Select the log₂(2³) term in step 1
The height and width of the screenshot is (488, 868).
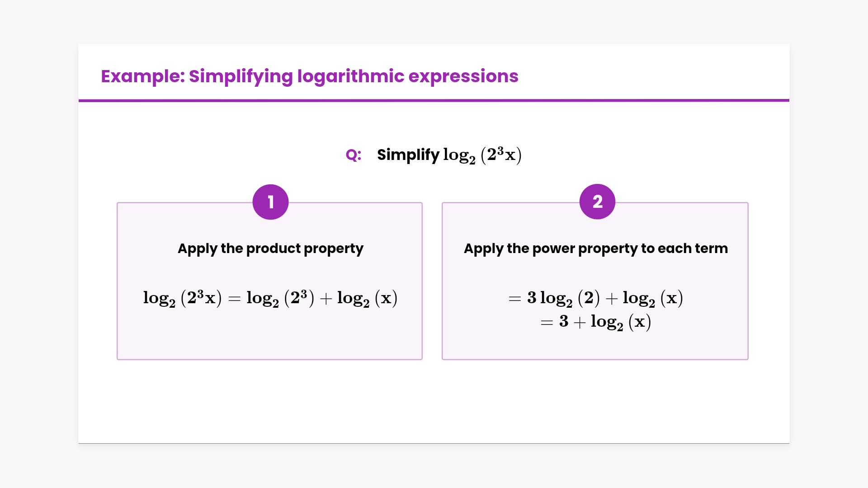pyautogui.click(x=280, y=298)
